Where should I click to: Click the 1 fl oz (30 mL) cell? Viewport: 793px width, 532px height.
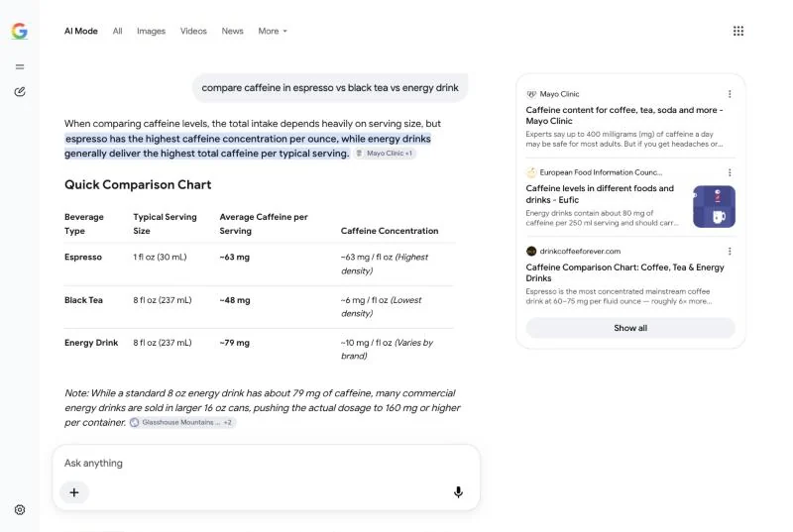(160, 257)
